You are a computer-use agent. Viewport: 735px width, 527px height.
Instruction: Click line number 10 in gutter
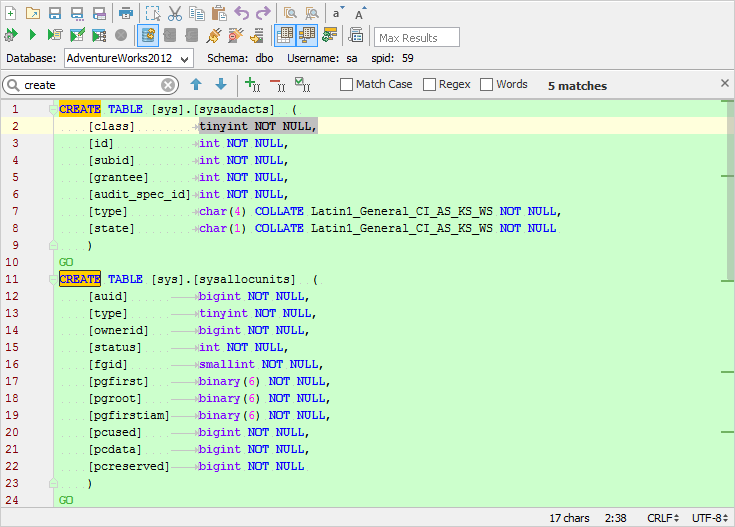12,263
